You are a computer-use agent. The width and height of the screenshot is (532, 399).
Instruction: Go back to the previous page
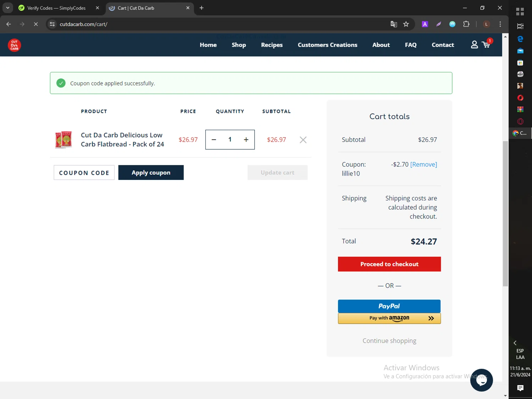tap(9, 24)
